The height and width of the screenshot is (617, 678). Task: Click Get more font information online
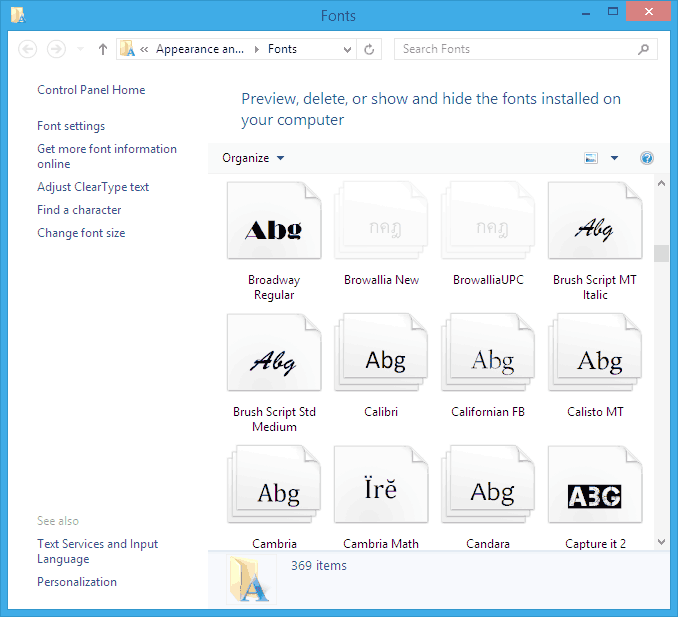click(x=107, y=157)
